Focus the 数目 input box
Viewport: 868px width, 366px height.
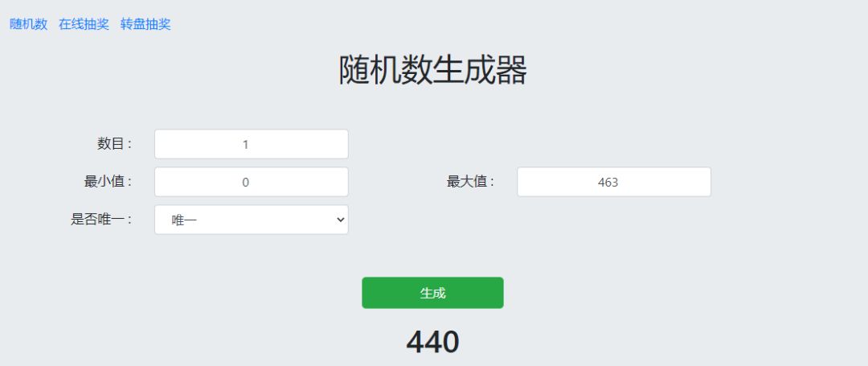(251, 144)
